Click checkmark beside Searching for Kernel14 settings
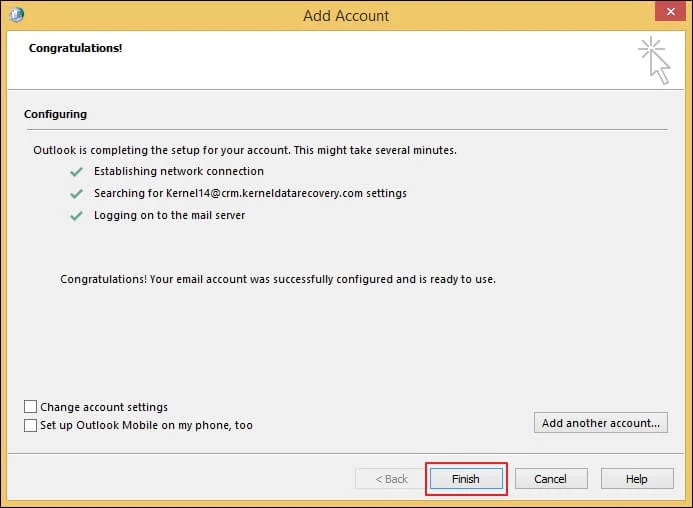The height and width of the screenshot is (508, 693). 76,193
